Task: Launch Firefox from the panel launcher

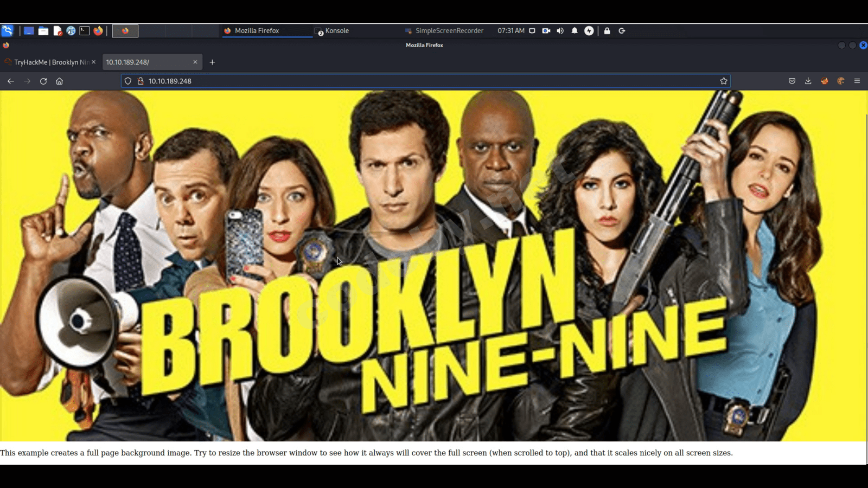Action: tap(98, 31)
